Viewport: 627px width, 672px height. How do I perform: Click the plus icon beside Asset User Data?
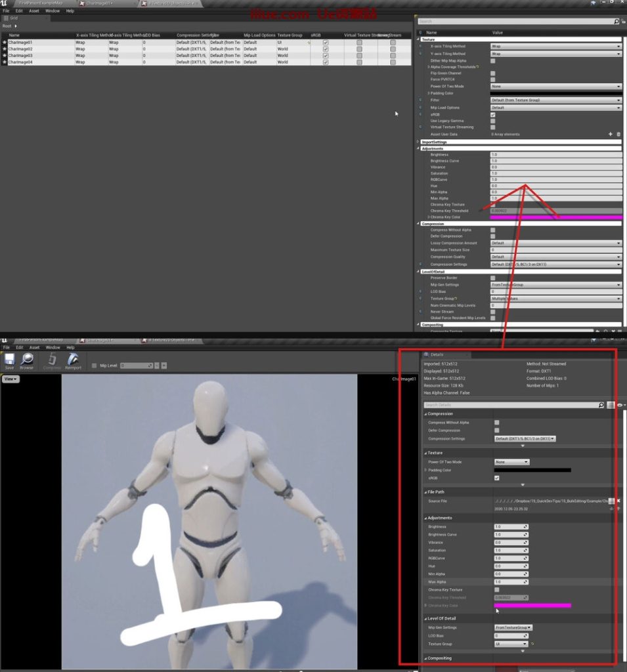click(611, 134)
